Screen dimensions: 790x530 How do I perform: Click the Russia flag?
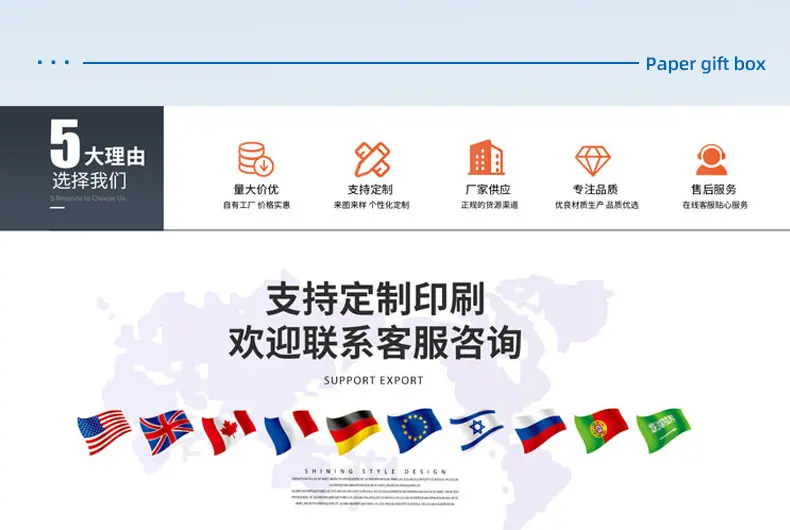(540, 431)
